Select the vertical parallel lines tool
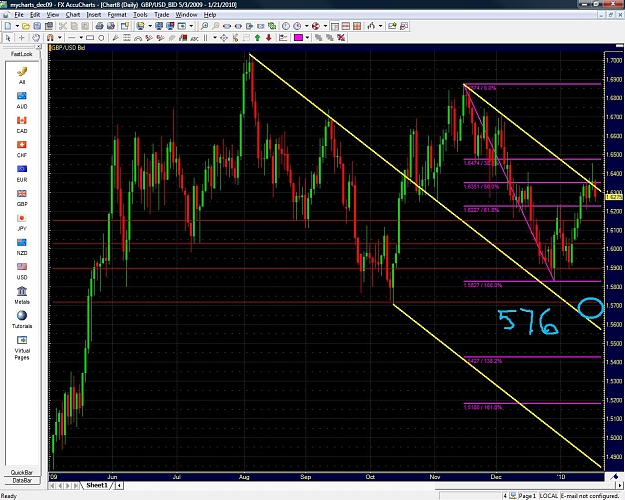625x500 pixels. click(205, 38)
